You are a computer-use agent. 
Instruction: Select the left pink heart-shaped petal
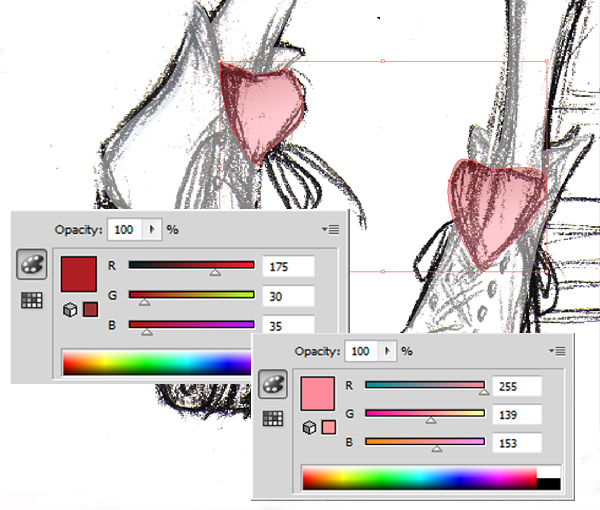click(264, 113)
